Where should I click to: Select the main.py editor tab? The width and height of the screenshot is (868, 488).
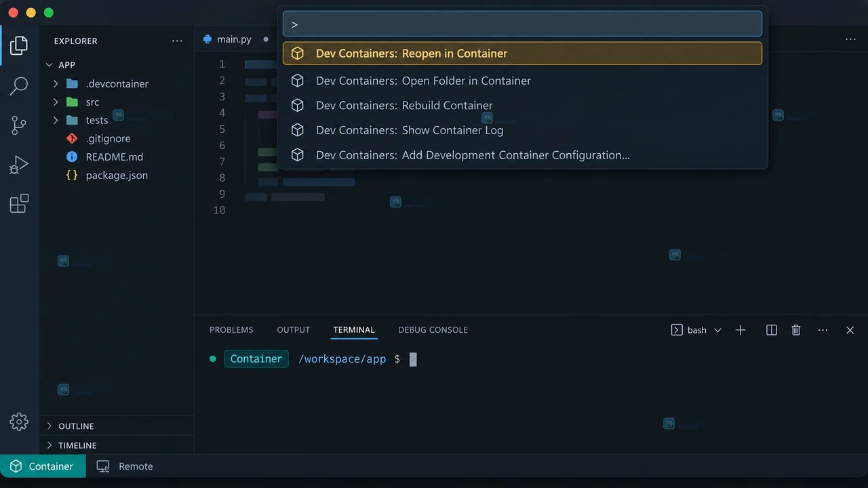[236, 39]
